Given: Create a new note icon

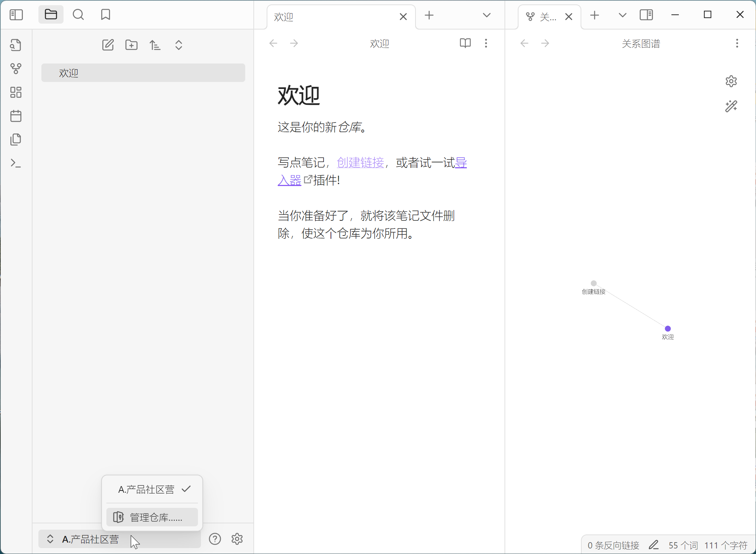Looking at the screenshot, I should point(108,45).
